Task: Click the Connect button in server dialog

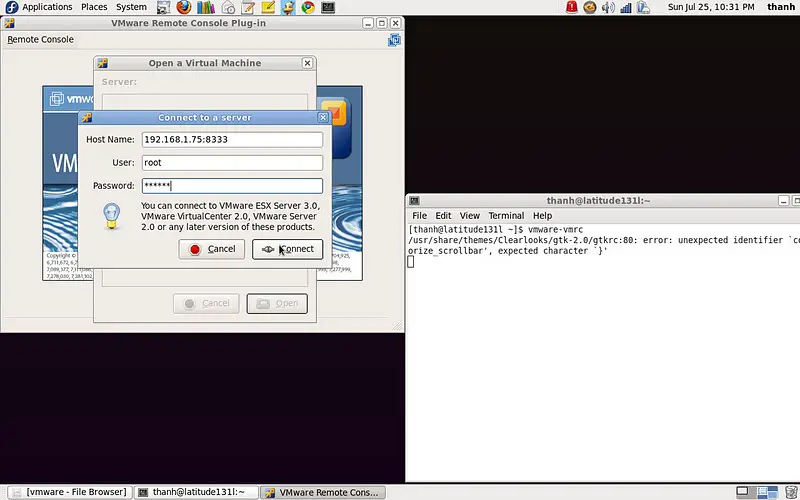Action: pos(287,249)
